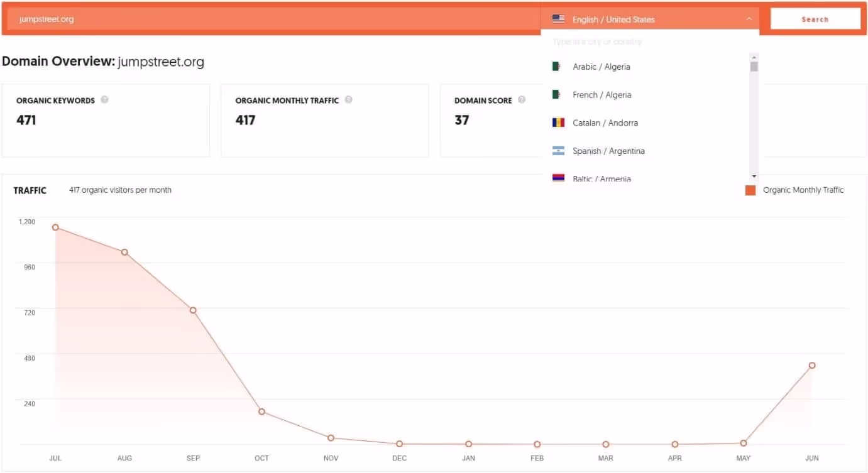
Task: Open the Organic Keywords help icon
Action: [104, 99]
